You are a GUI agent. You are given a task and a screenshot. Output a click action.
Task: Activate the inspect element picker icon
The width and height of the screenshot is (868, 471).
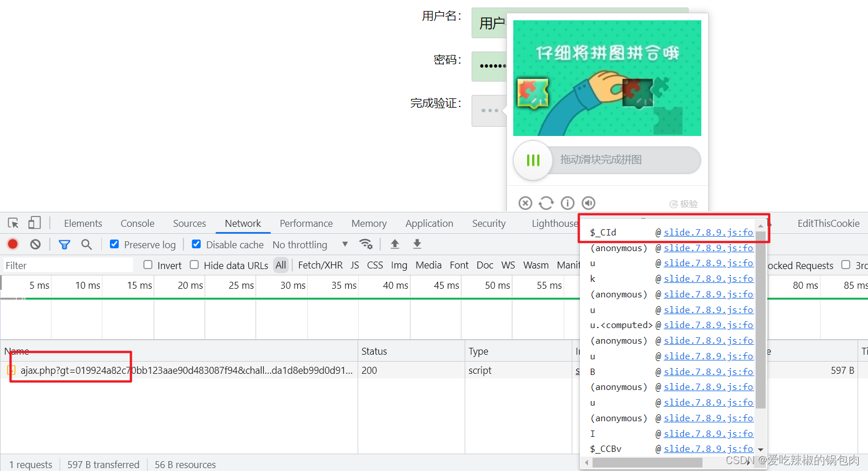[13, 223]
